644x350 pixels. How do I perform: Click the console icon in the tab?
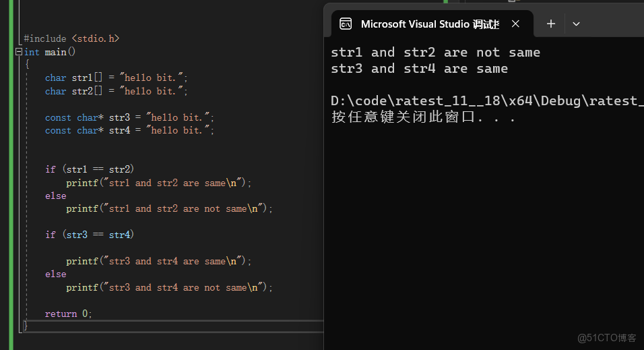tap(346, 24)
